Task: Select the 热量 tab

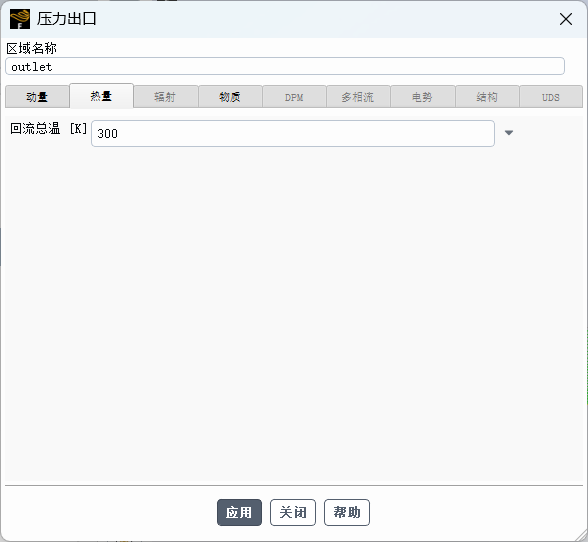Action: [x=101, y=96]
